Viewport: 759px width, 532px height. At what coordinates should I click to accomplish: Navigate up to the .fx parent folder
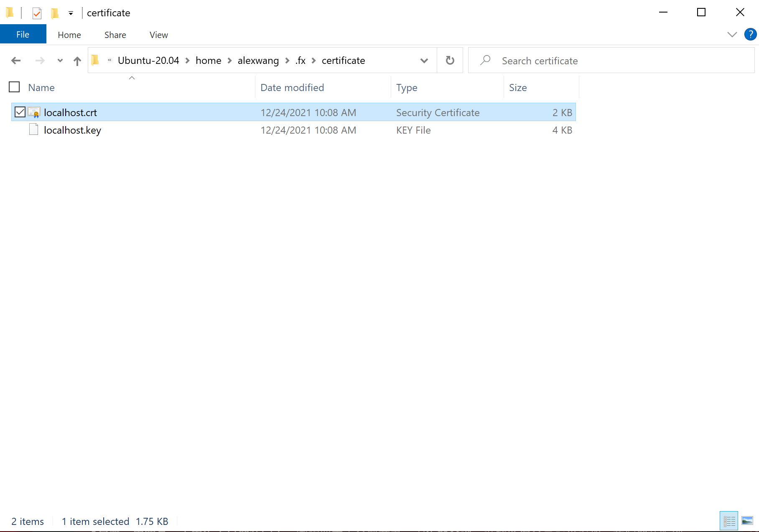coord(77,61)
